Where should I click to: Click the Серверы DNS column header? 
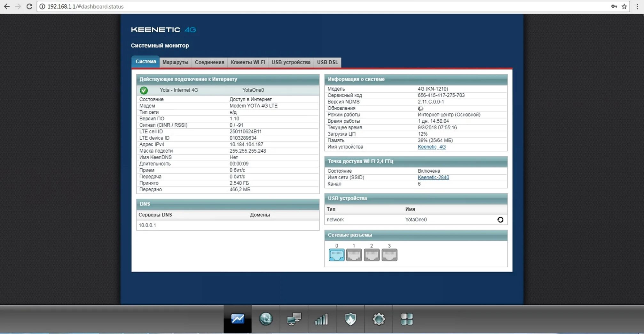coord(155,215)
